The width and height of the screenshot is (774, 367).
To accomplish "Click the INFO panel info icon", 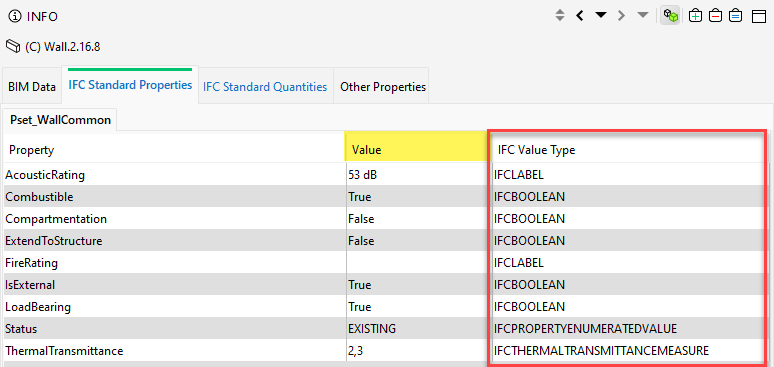I will [x=15, y=17].
